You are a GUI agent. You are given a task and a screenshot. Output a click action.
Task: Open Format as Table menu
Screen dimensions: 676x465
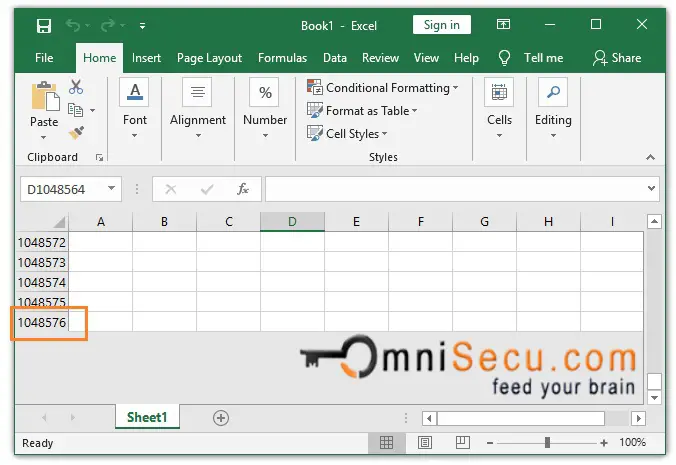[362, 110]
